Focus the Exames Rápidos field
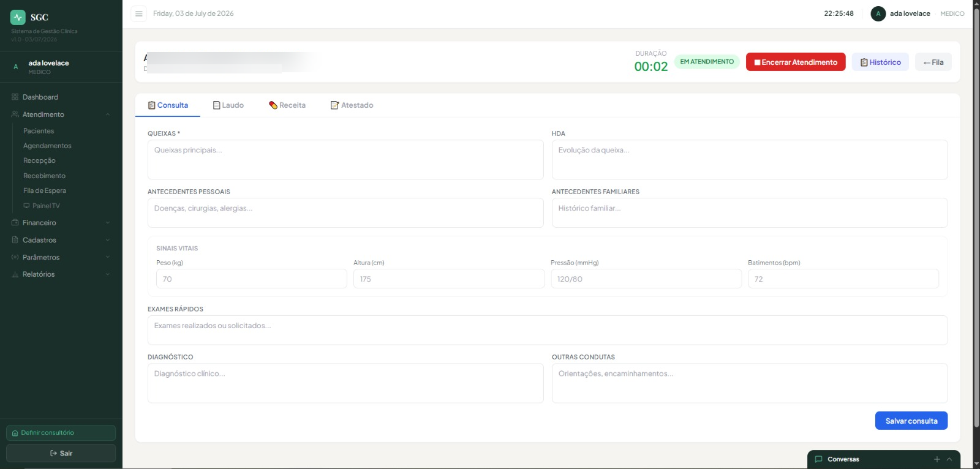This screenshot has height=469, width=980. coord(548,330)
